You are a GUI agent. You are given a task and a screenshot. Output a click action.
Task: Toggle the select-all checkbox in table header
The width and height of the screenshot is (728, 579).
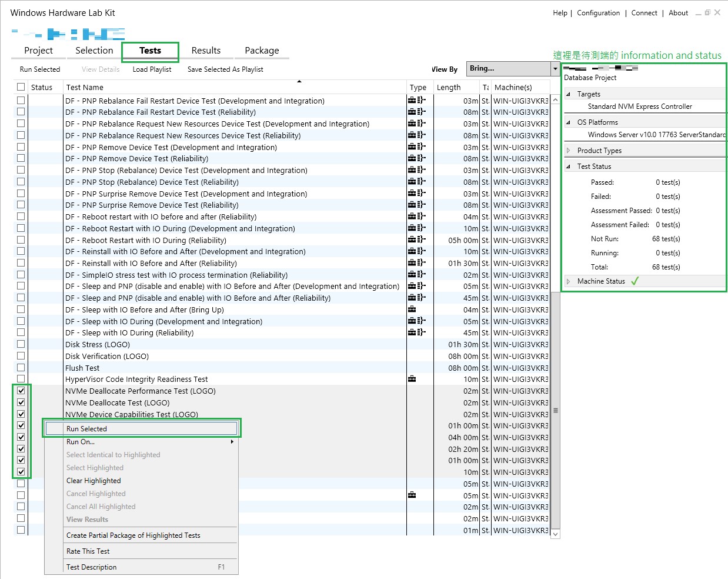tap(21, 87)
